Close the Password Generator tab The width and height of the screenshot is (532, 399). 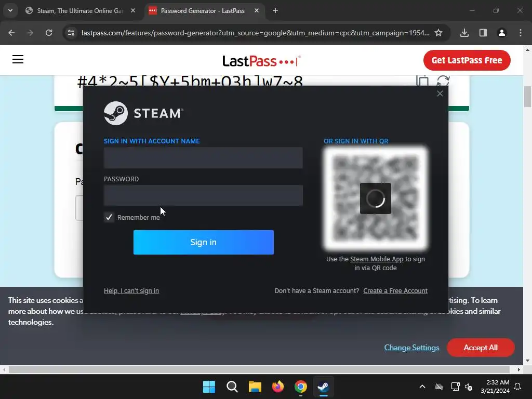click(x=257, y=11)
